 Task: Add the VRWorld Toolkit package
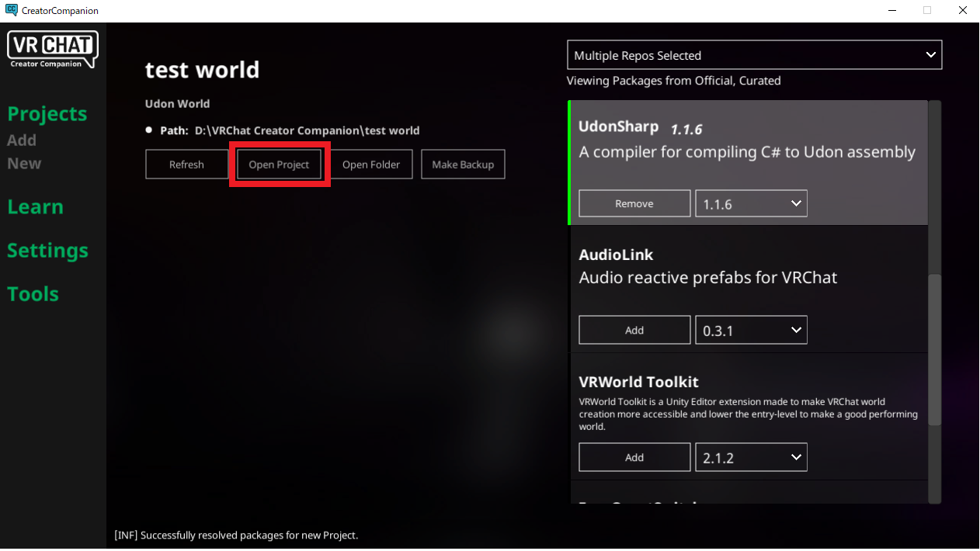(x=634, y=457)
